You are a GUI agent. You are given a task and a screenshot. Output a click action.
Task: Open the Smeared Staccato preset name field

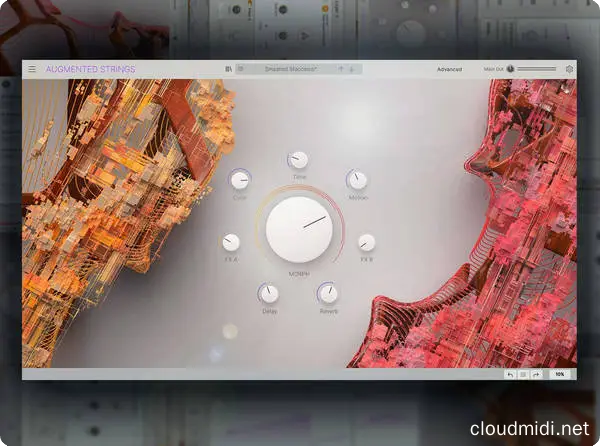pyautogui.click(x=290, y=70)
